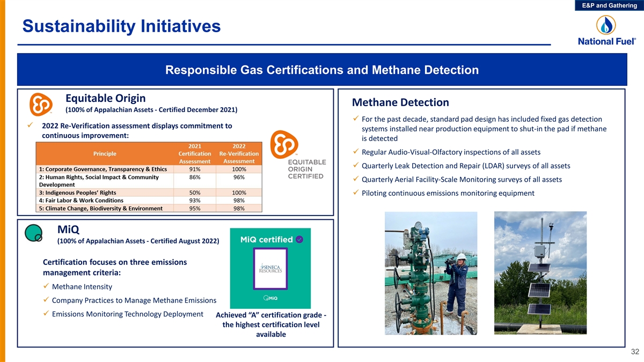Click the photo of worker at wellhead
Viewport: 644px width, 362px height.
click(x=431, y=273)
